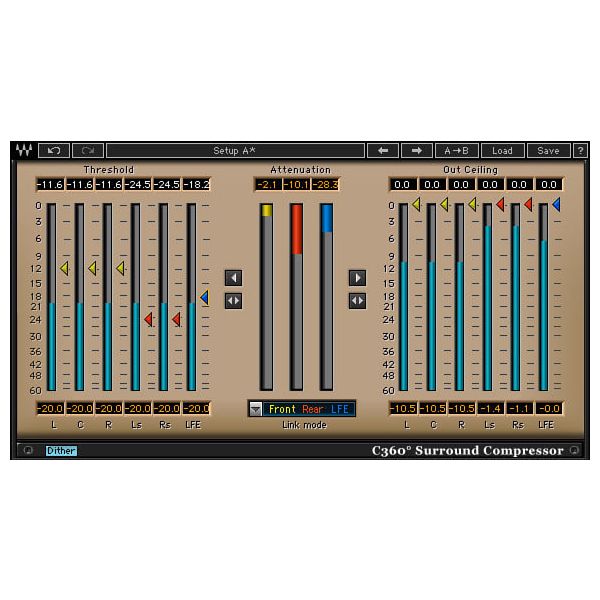600x600 pixels.
Task: Click left-pointing arrow beside Threshold meters
Action: pos(233,277)
